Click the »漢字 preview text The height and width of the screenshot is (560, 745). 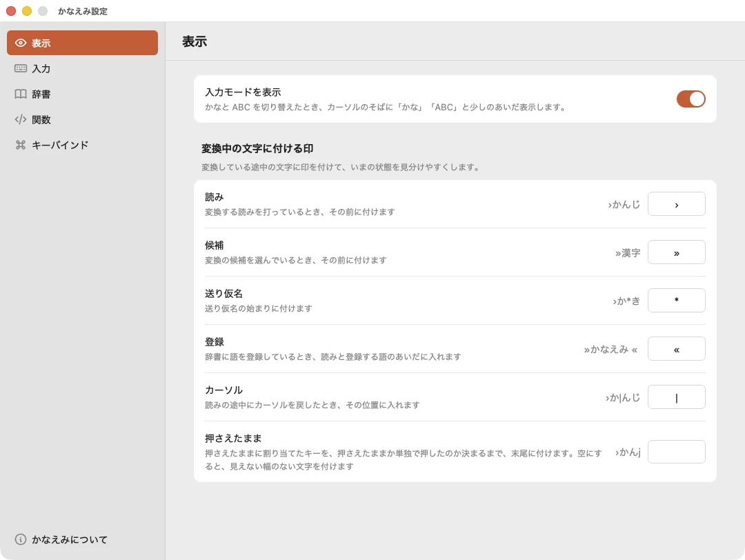[628, 252]
